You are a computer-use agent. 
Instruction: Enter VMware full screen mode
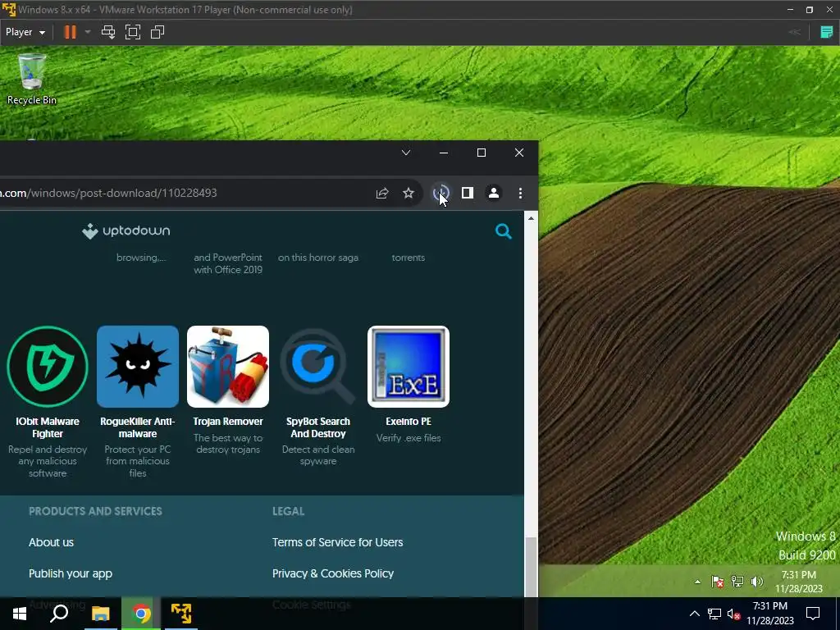pyautogui.click(x=133, y=32)
